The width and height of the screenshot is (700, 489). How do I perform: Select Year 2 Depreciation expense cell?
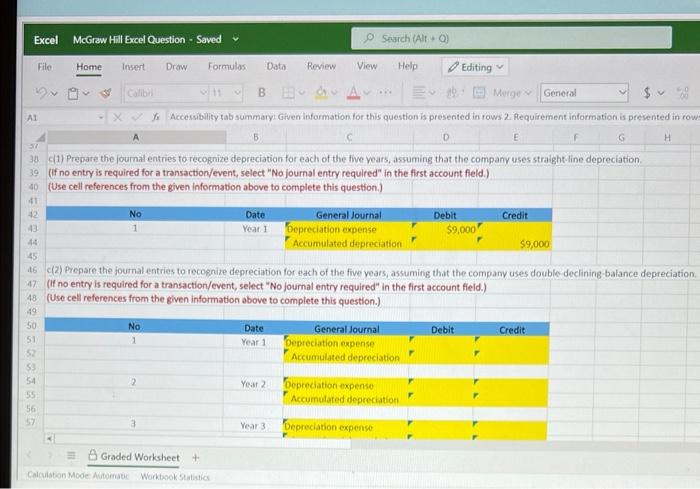[x=346, y=385]
